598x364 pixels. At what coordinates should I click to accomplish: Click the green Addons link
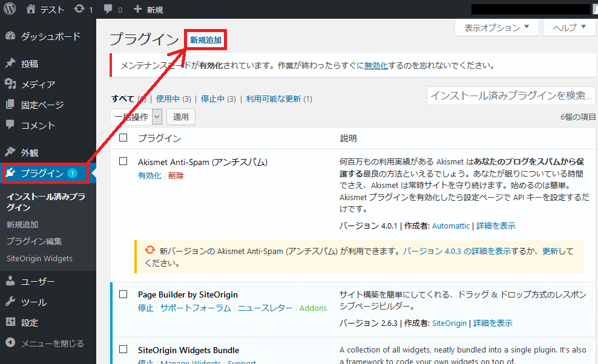313,308
